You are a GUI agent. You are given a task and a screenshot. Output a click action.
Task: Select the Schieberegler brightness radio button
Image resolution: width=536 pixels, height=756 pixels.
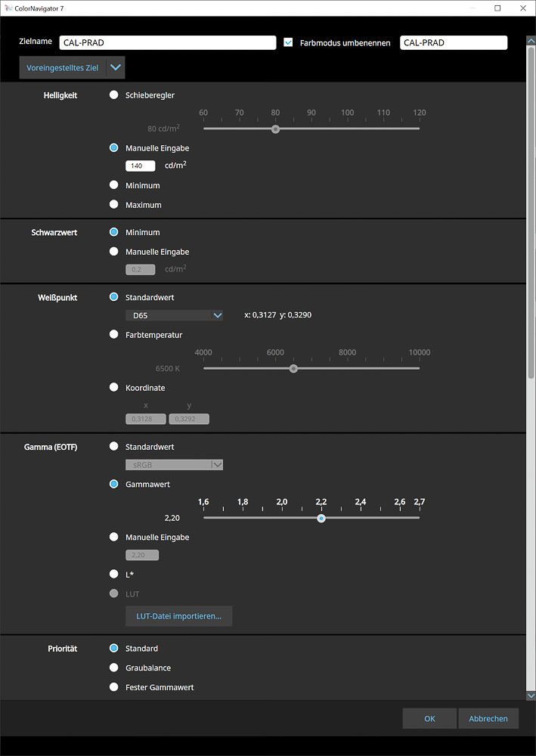114,95
